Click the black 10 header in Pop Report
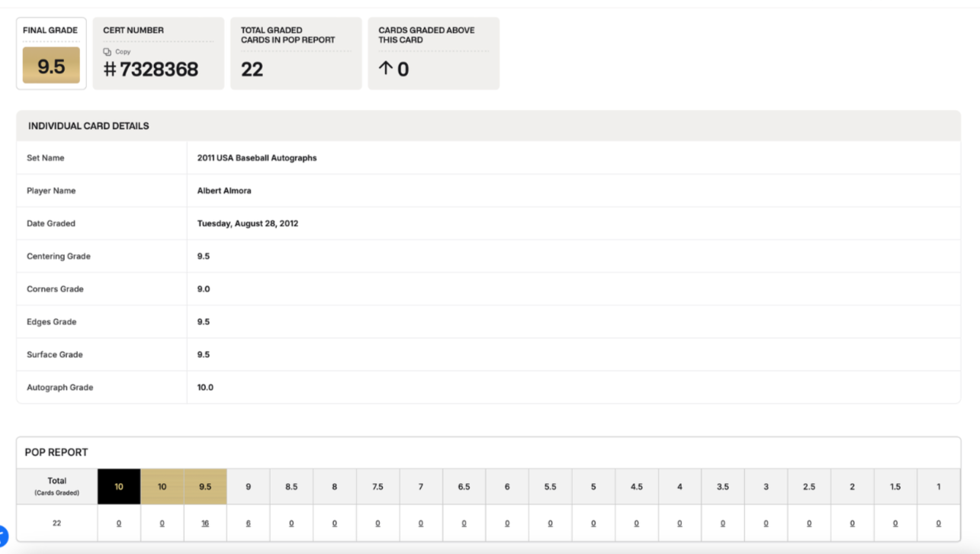Image resolution: width=980 pixels, height=554 pixels. (119, 487)
